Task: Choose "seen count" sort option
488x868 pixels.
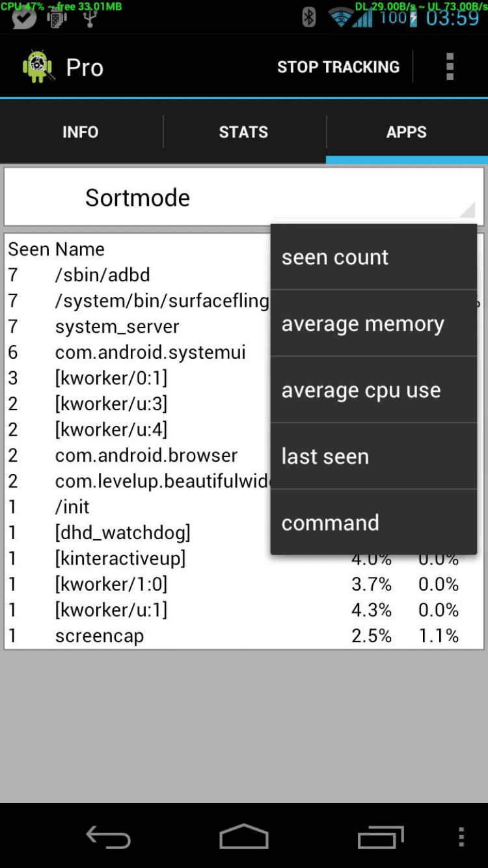Action: [373, 257]
